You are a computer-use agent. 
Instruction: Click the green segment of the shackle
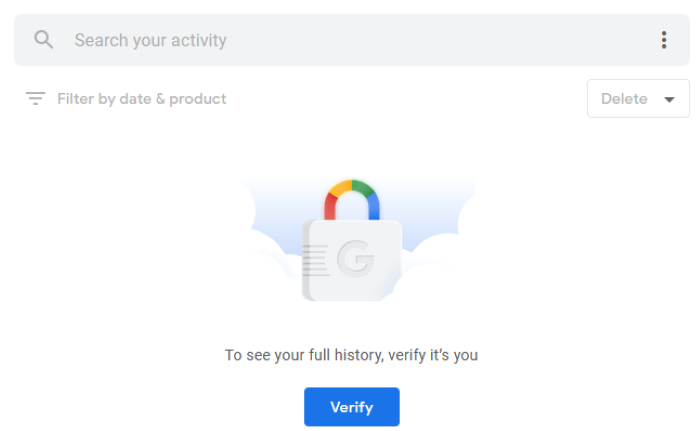(x=363, y=187)
